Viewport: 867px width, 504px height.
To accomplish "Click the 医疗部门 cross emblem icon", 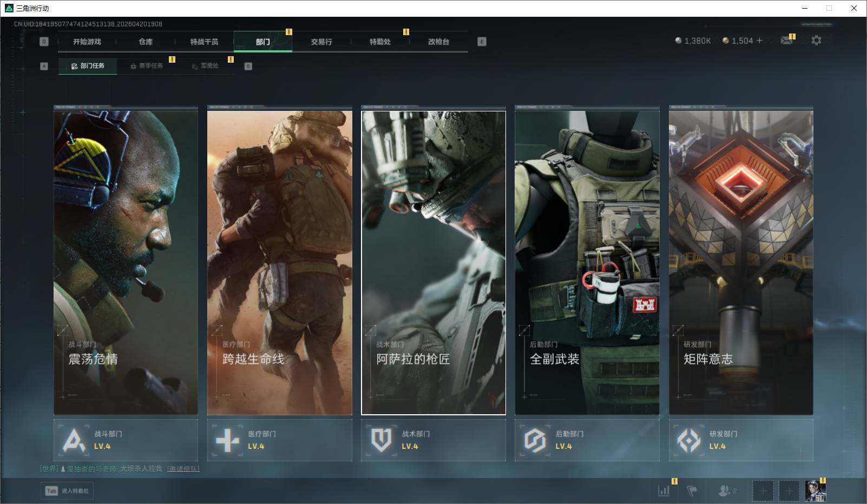I will (227, 440).
